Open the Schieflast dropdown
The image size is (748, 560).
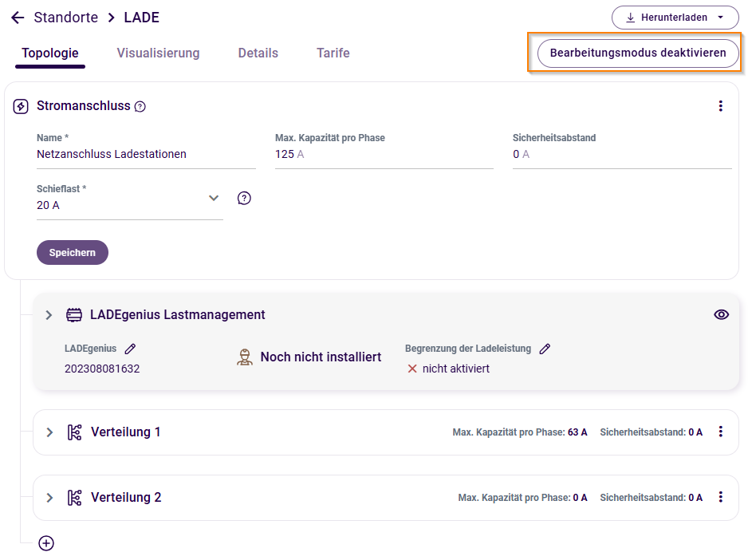click(x=213, y=198)
